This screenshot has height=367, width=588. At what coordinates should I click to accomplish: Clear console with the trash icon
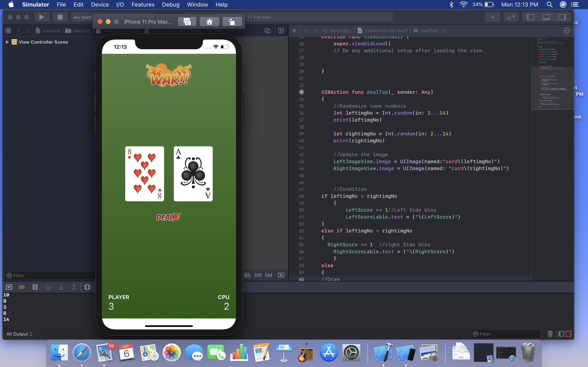point(550,334)
